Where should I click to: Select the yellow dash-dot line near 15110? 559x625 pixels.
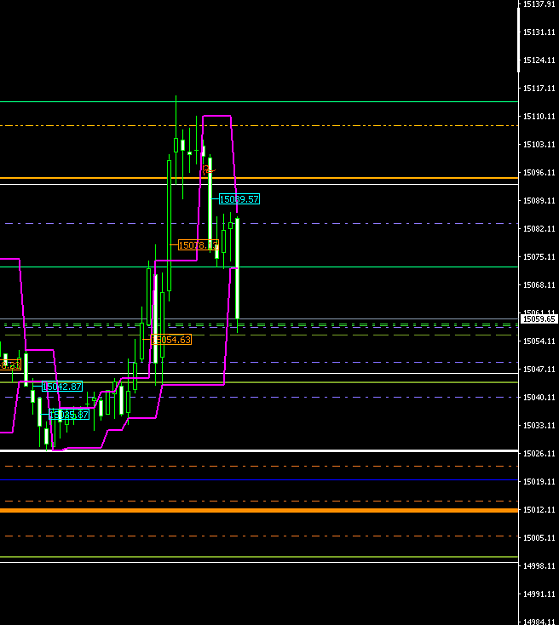259,126
